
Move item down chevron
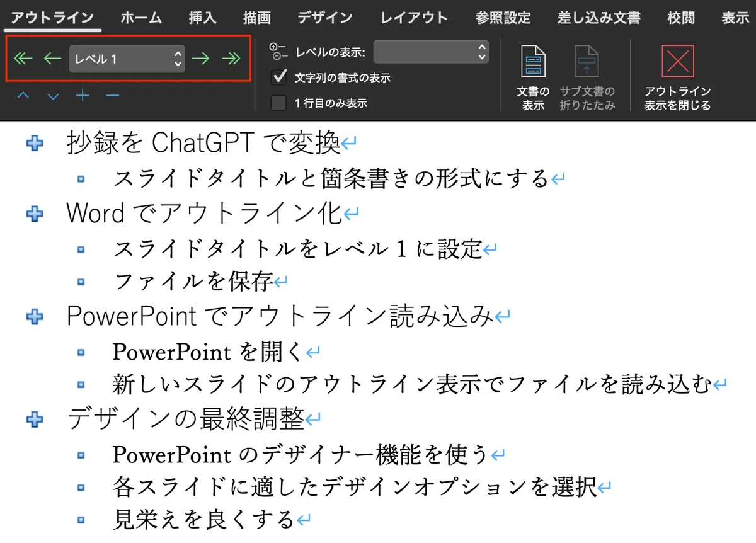click(x=53, y=96)
